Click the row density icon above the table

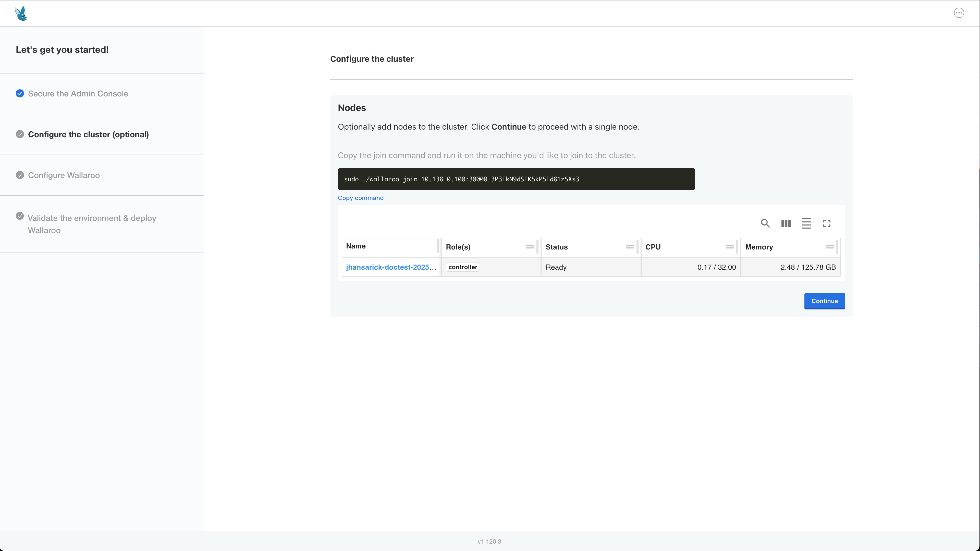(806, 223)
